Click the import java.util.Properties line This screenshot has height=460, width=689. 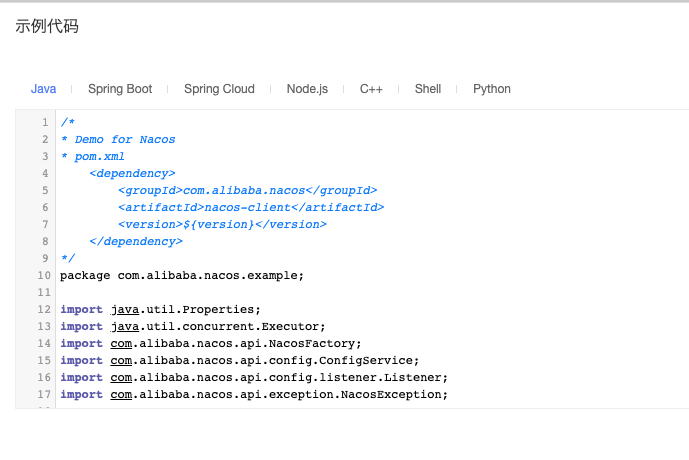(160, 309)
